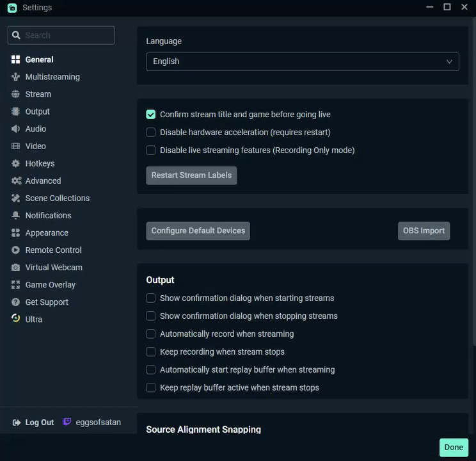476x461 pixels.
Task: Click the Get Support question icon
Action: coord(15,302)
